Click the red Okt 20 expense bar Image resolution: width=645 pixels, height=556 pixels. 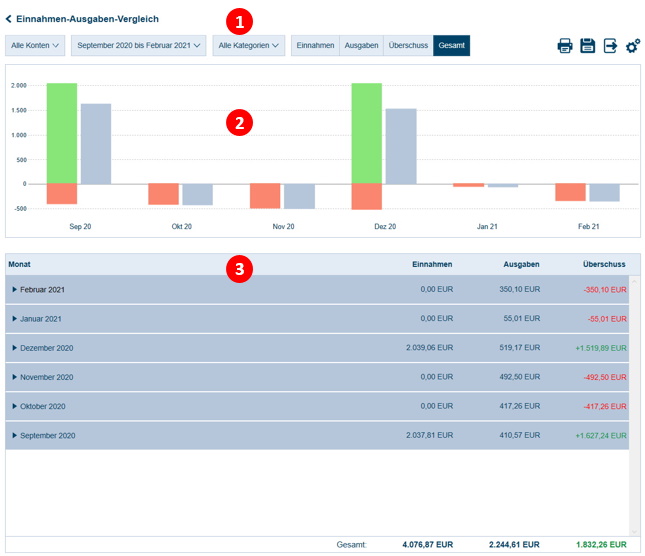coord(163,194)
